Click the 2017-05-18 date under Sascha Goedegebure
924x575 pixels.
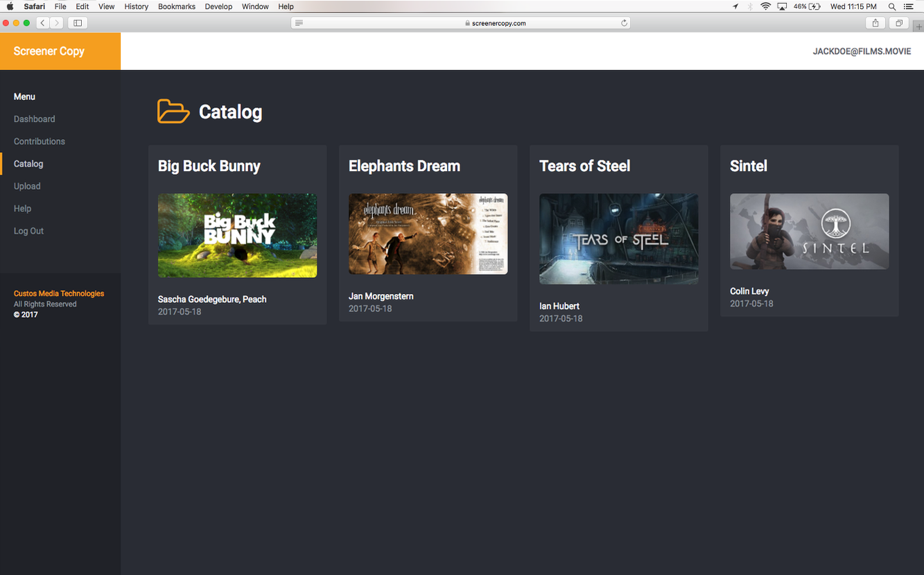(x=180, y=312)
